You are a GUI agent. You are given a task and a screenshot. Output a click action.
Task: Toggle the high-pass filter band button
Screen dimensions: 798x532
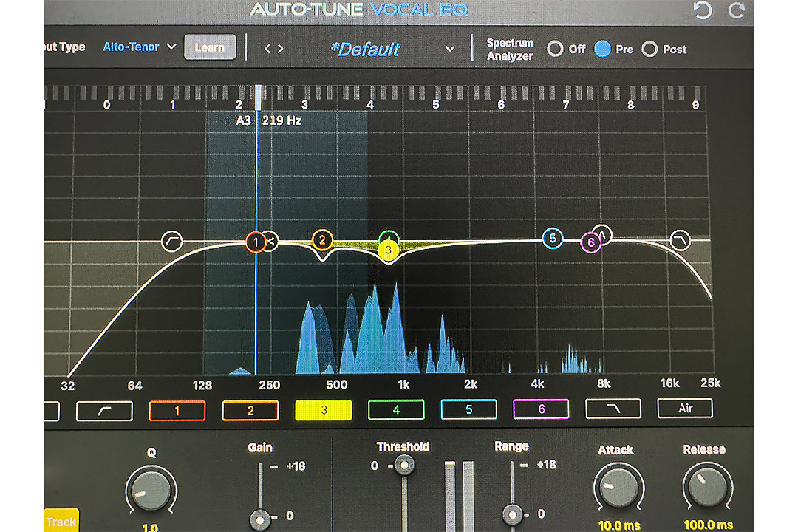[x=104, y=411]
